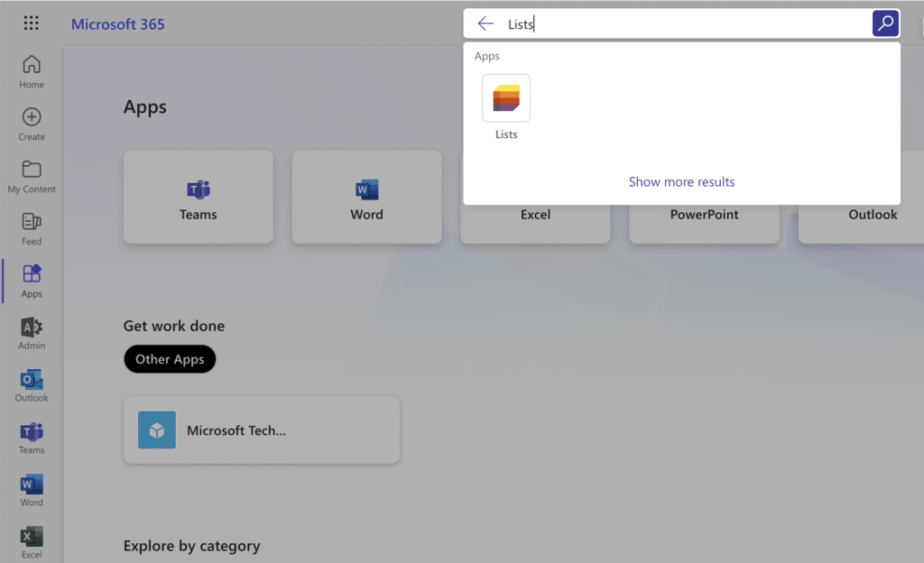This screenshot has width=924, height=563.
Task: Open Admin in the left sidebar
Action: (32, 333)
